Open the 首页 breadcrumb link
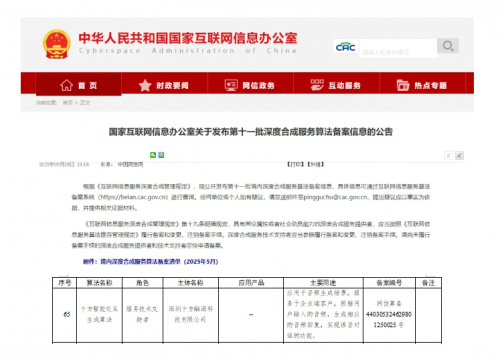 point(68,103)
